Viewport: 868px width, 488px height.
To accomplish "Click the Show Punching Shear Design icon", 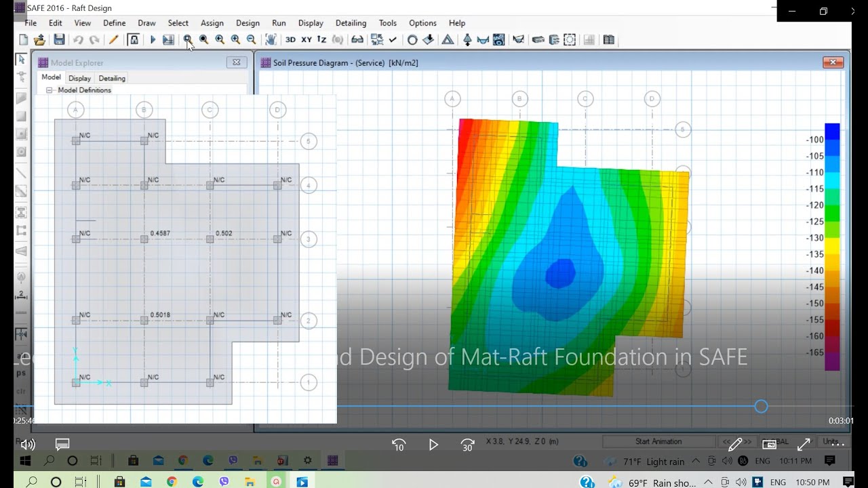I will coord(570,40).
